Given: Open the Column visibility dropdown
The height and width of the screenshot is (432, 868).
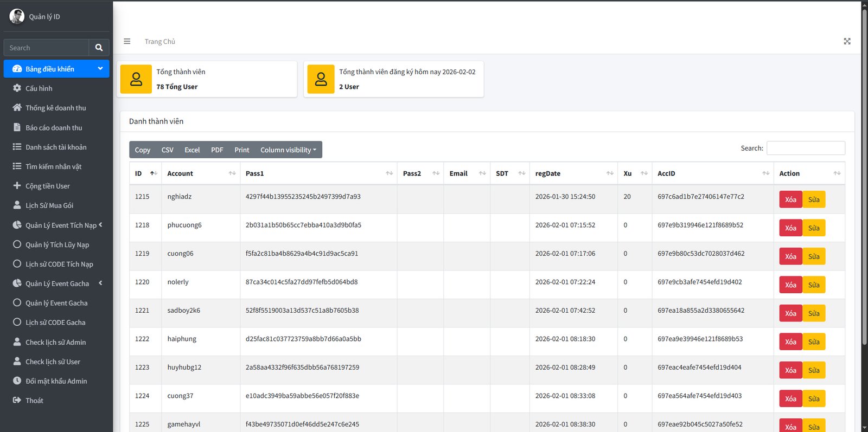Looking at the screenshot, I should (288, 150).
